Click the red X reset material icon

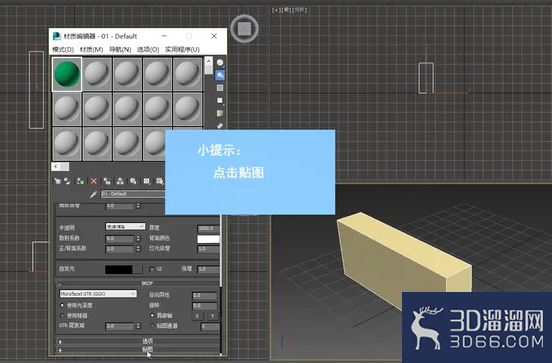(94, 181)
